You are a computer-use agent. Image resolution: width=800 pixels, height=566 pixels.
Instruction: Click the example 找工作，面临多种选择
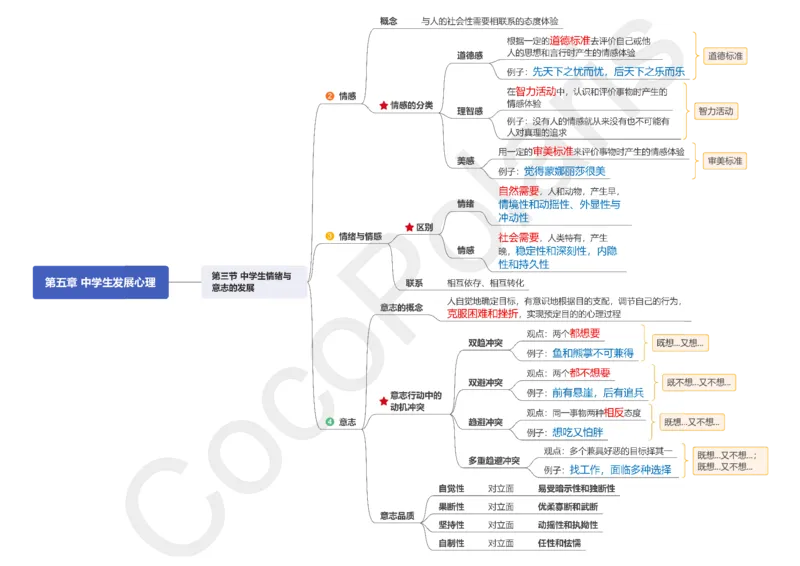[620, 470]
